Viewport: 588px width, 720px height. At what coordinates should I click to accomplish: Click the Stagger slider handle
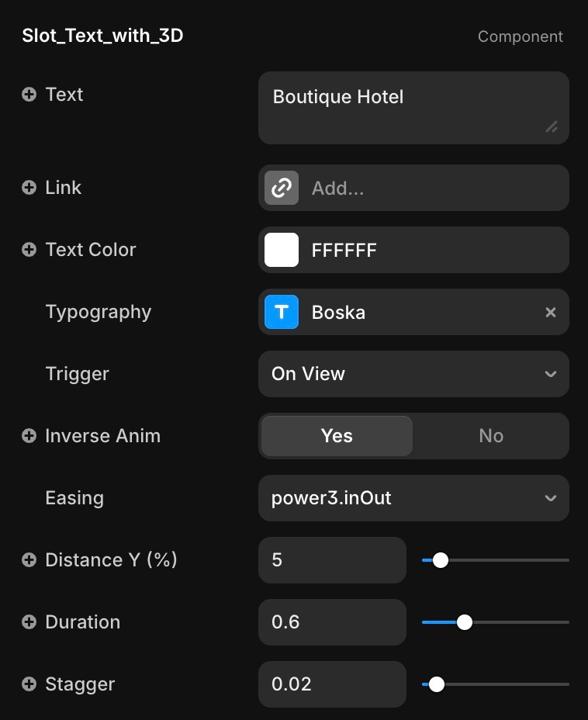(x=437, y=684)
